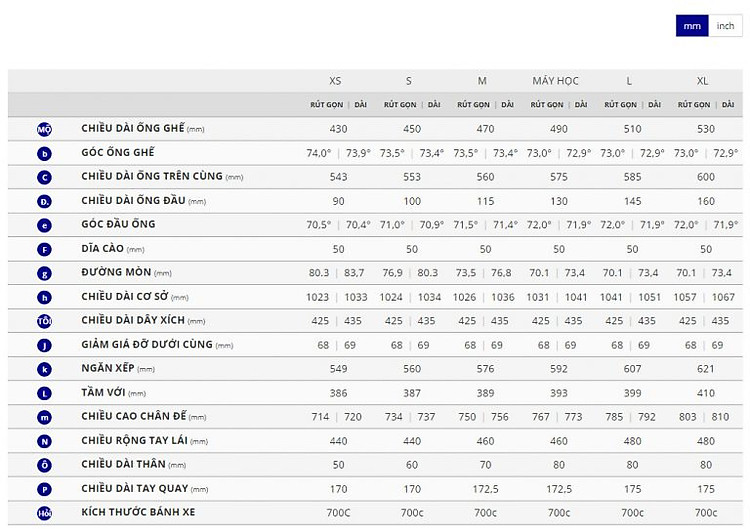This screenshot has height=529, width=750.
Task: Click the 'GÓC ĐẦU ỐNG' row label
Action: point(118,224)
